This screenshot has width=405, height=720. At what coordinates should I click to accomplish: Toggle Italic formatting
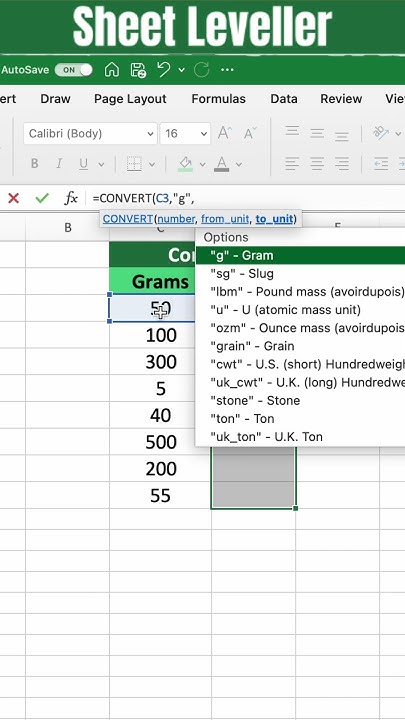tap(59, 163)
